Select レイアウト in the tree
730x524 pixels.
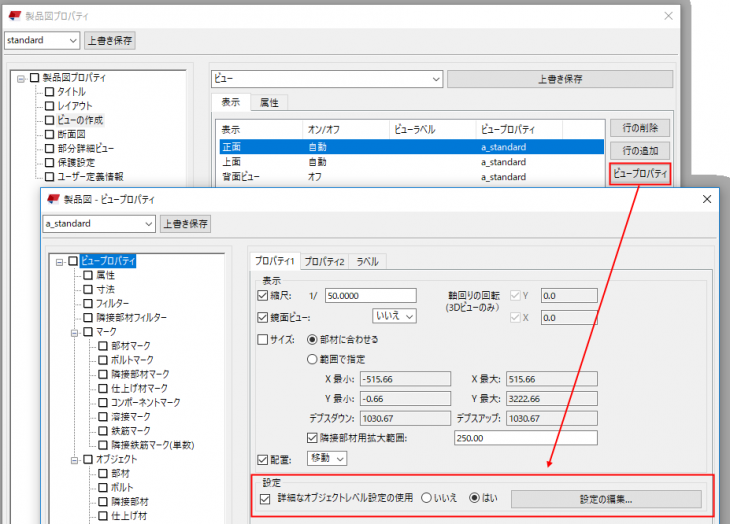[x=74, y=106]
